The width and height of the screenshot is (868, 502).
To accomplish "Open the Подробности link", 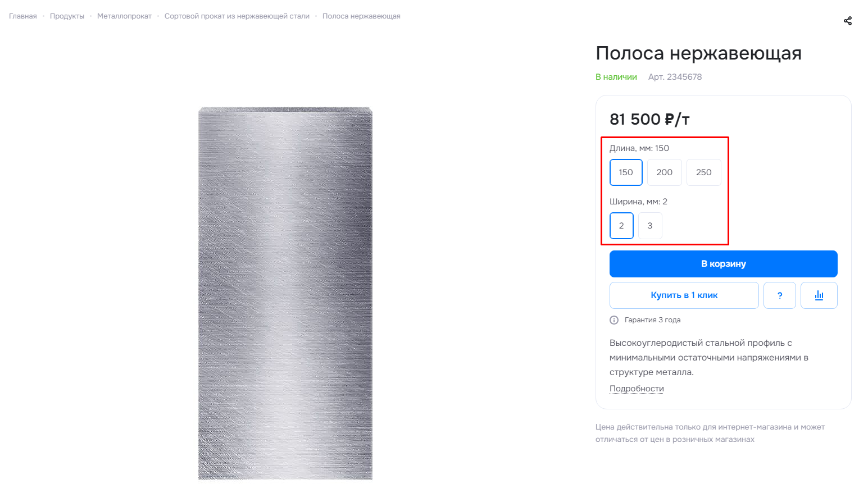I will click(637, 389).
